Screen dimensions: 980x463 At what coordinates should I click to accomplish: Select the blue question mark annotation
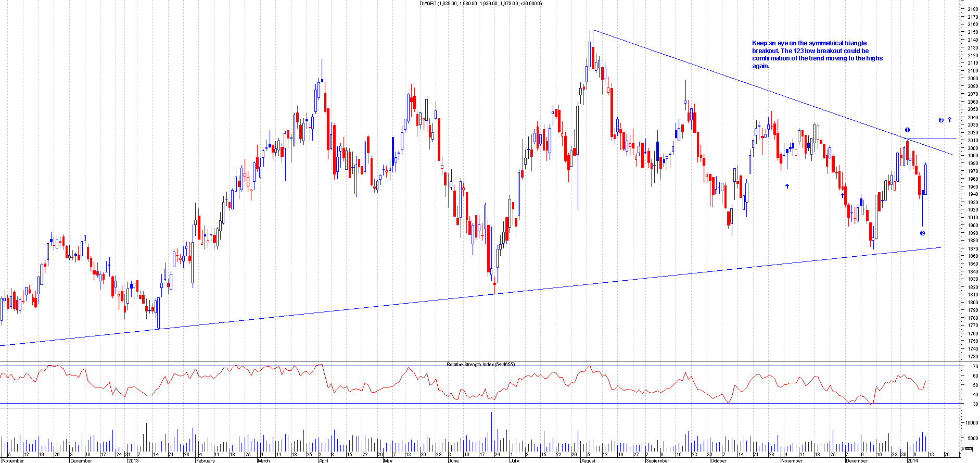pos(949,120)
